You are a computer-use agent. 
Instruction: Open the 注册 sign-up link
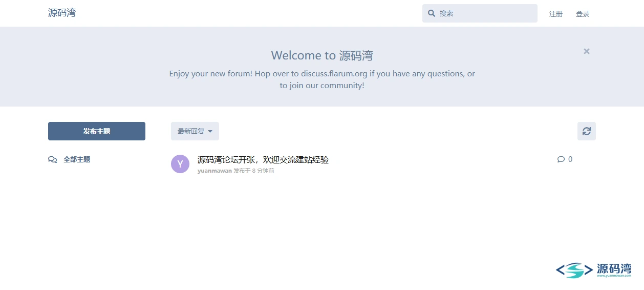[556, 14]
